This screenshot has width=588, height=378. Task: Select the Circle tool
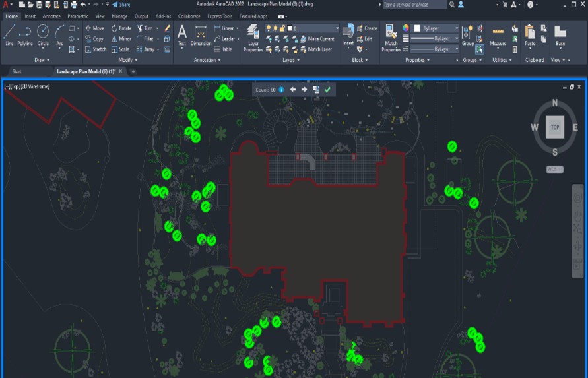coord(43,34)
